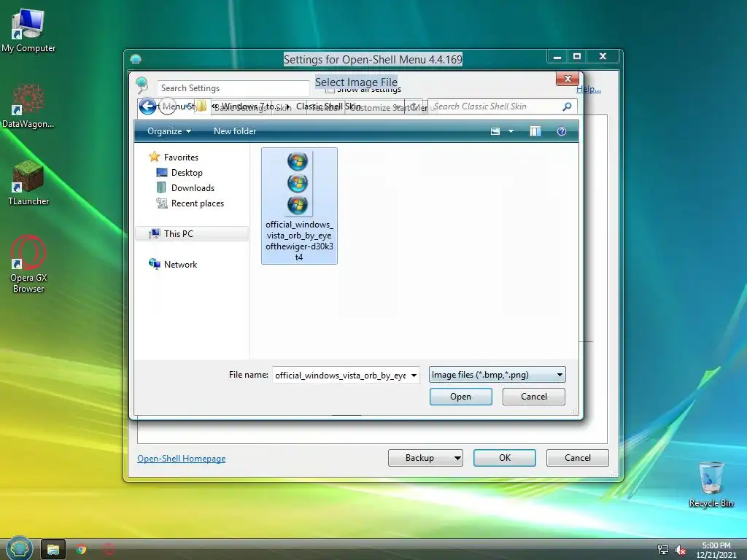Open the Image files type combo box
Viewport: 747px width, 560px height.
[x=497, y=375]
